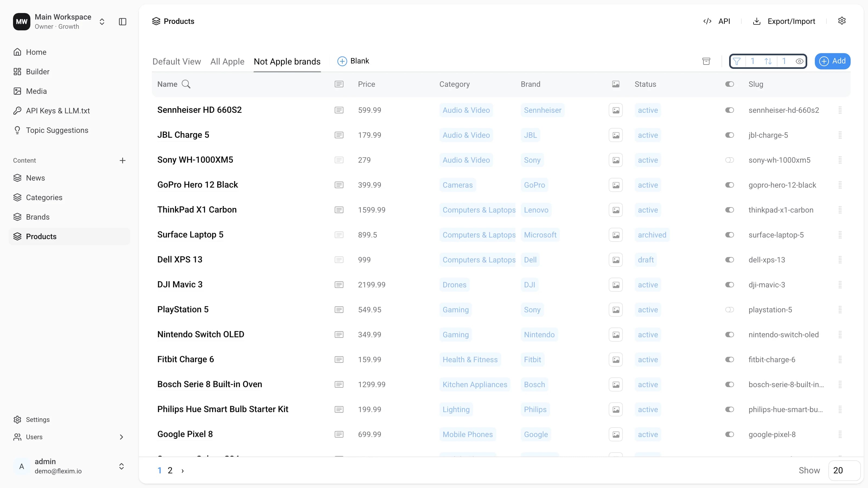The image size is (868, 488).
Task: Open description icon for GoPro Hero 12 Black
Action: 339,185
